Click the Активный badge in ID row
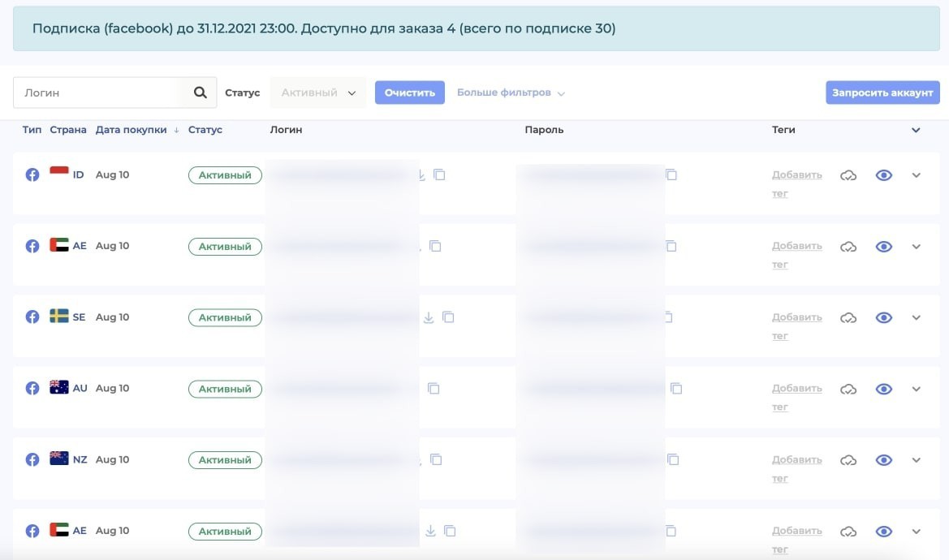 tap(225, 175)
